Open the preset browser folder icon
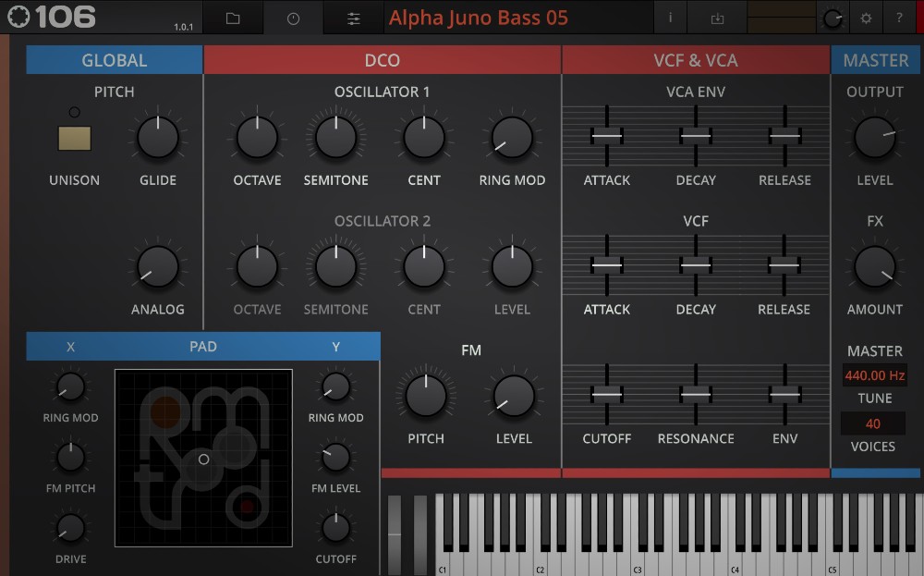Screen dimensions: 924x576 233,17
